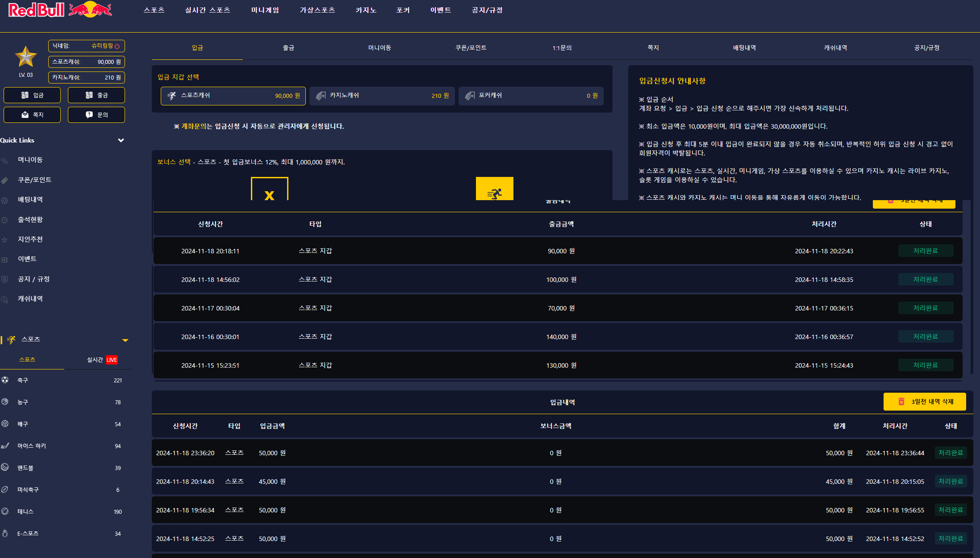
Task: Switch to the 실시간 LIVE sports tab
Action: pos(102,360)
